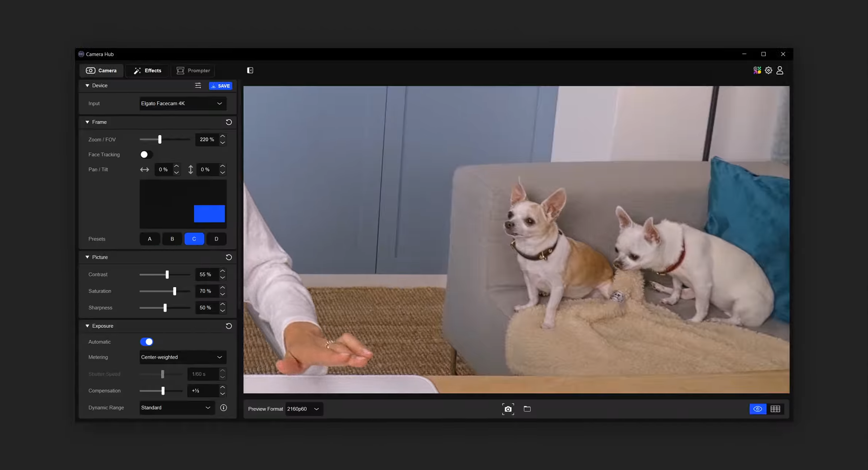The height and width of the screenshot is (470, 868).
Task: Switch to the Prompter tab
Action: coord(193,71)
